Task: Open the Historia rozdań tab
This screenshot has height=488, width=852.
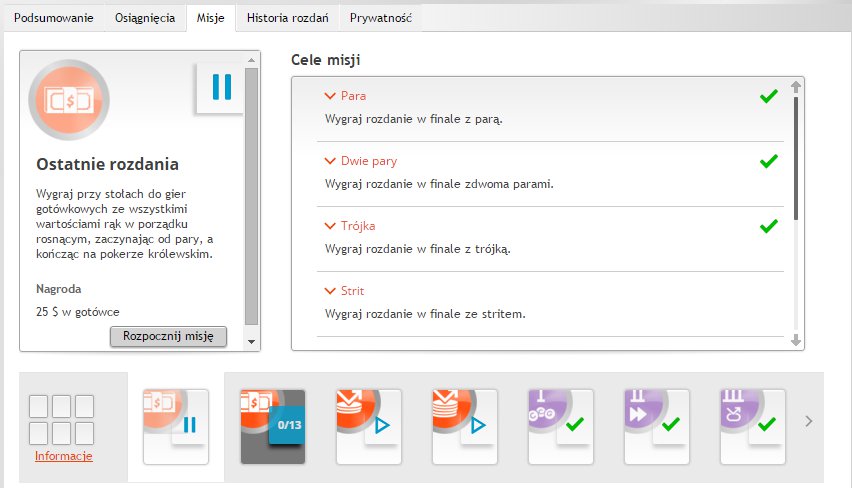Action: pos(288,18)
